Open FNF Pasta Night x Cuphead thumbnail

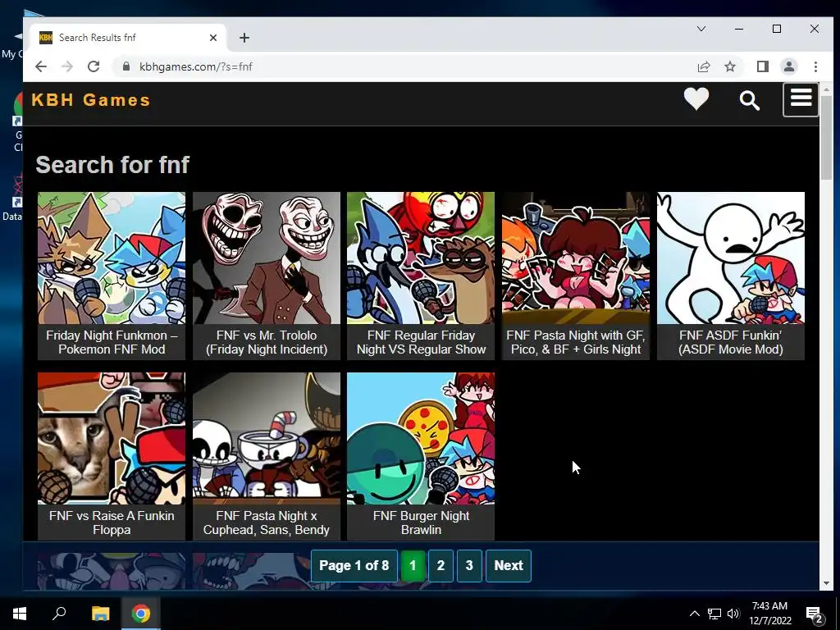click(267, 439)
